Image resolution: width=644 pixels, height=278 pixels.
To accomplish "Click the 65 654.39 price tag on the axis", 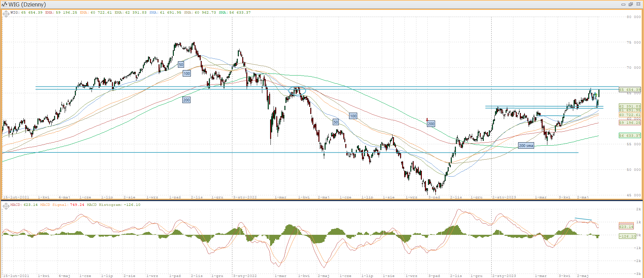I will coord(629,90).
